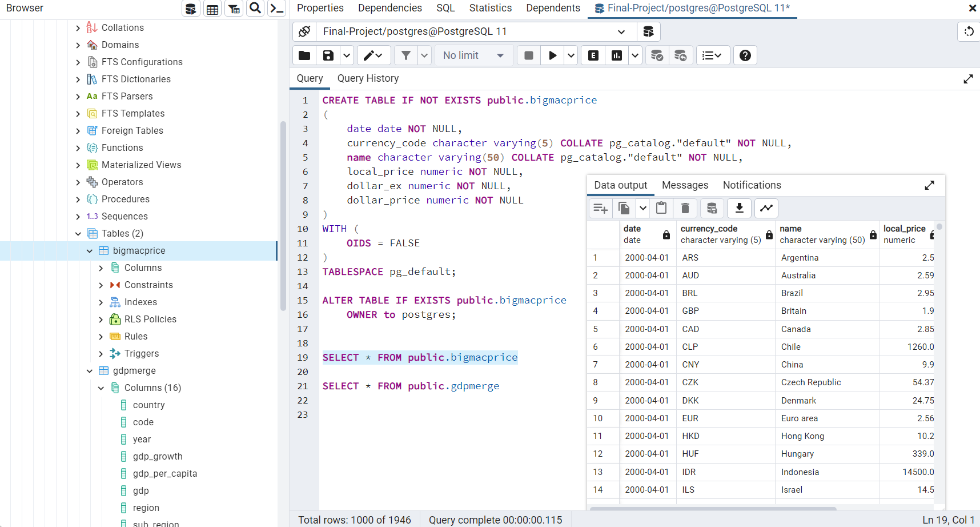This screenshot has width=980, height=527.
Task: Select the gdp_per_capita column entry
Action: coord(164,473)
